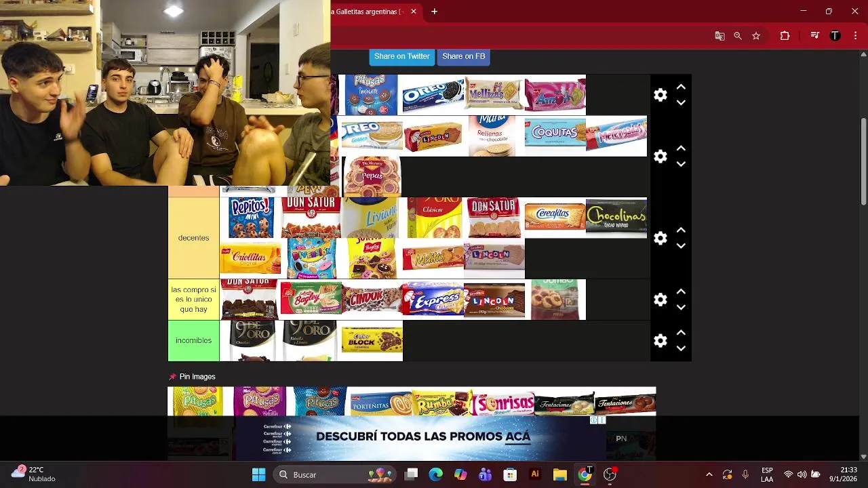Move 'las compro si es lo unico' row up
This screenshot has height=488, width=868.
[681, 291]
